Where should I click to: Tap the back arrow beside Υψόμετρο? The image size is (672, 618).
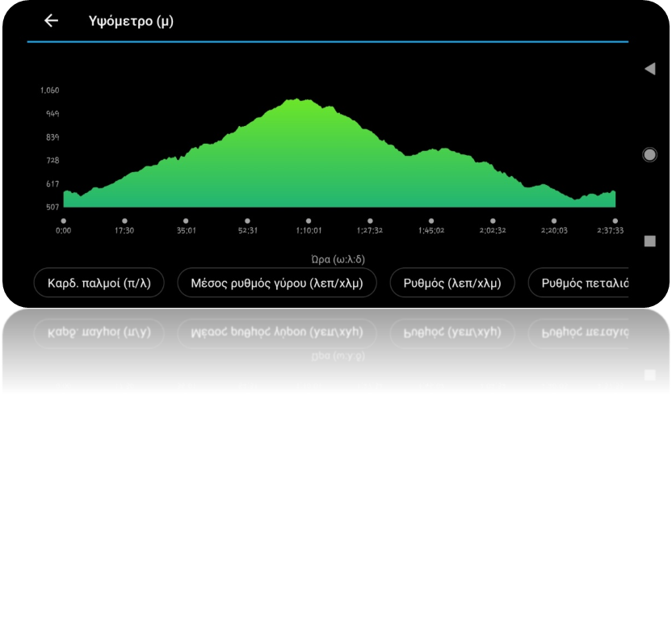(x=51, y=21)
